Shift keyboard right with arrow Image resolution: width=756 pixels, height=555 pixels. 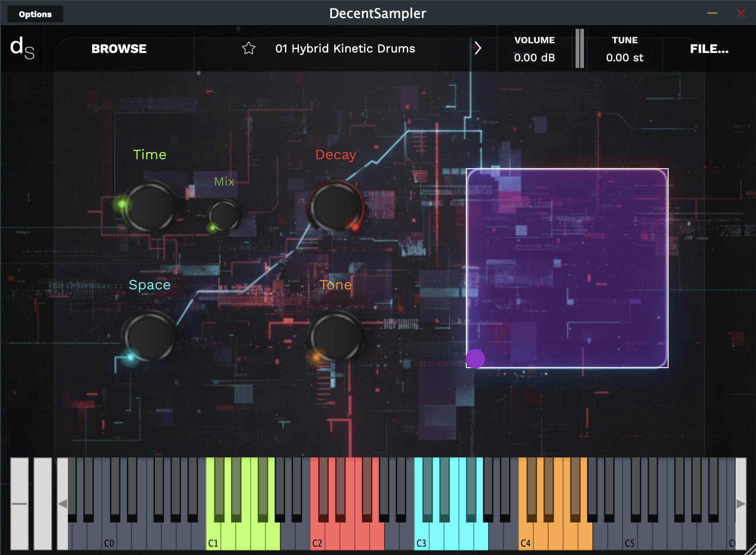coord(741,504)
